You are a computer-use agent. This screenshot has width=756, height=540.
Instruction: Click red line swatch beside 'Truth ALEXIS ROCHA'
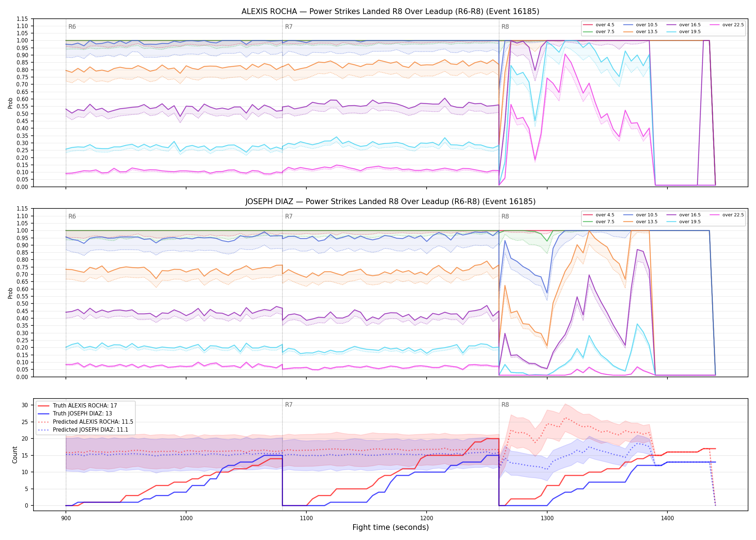(x=44, y=406)
